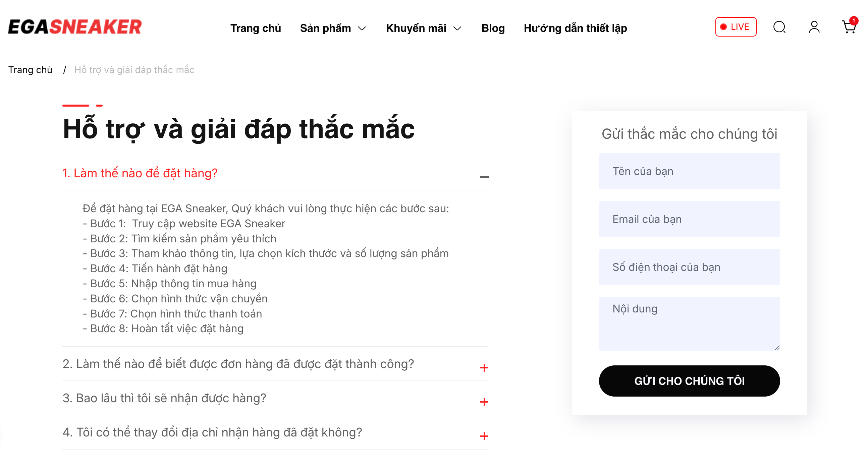Open the Khuyến mãi dropdown chevron
This screenshot has height=472, width=868.
[457, 28]
